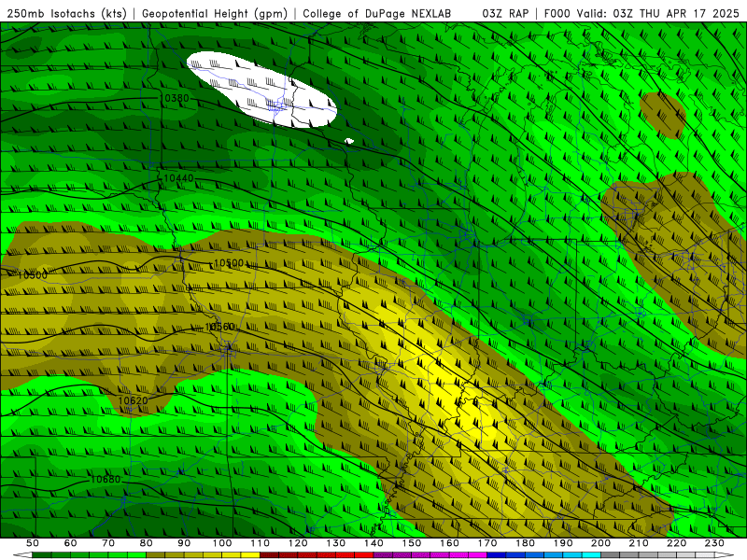Click the '03Z RAP' model run label
747x560 pixels.
(505, 13)
